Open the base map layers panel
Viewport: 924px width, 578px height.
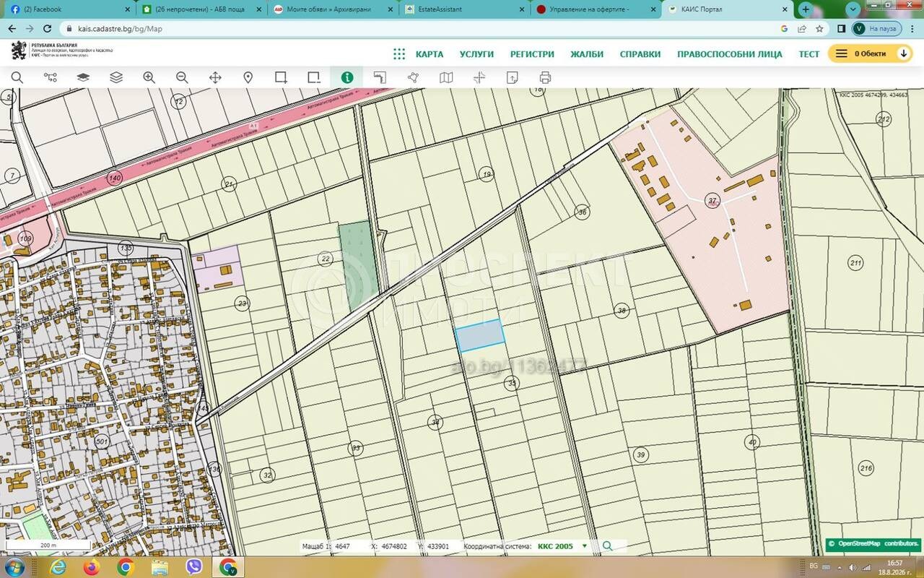coord(83,77)
